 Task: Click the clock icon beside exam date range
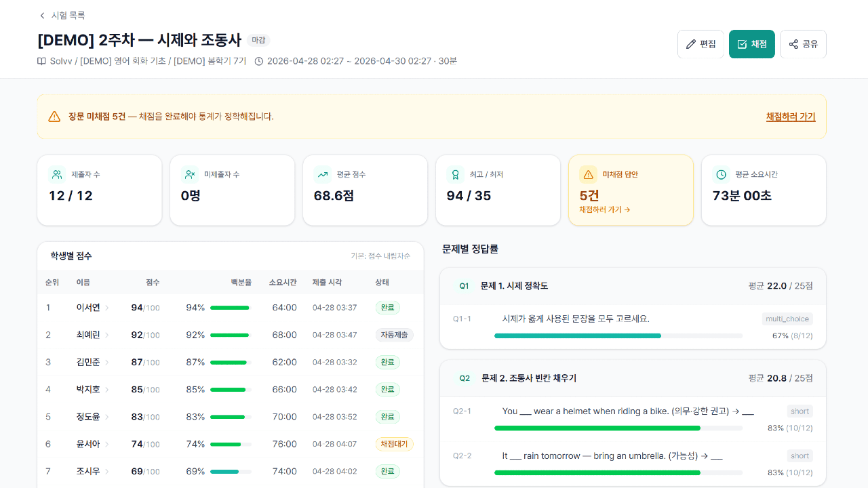point(259,61)
